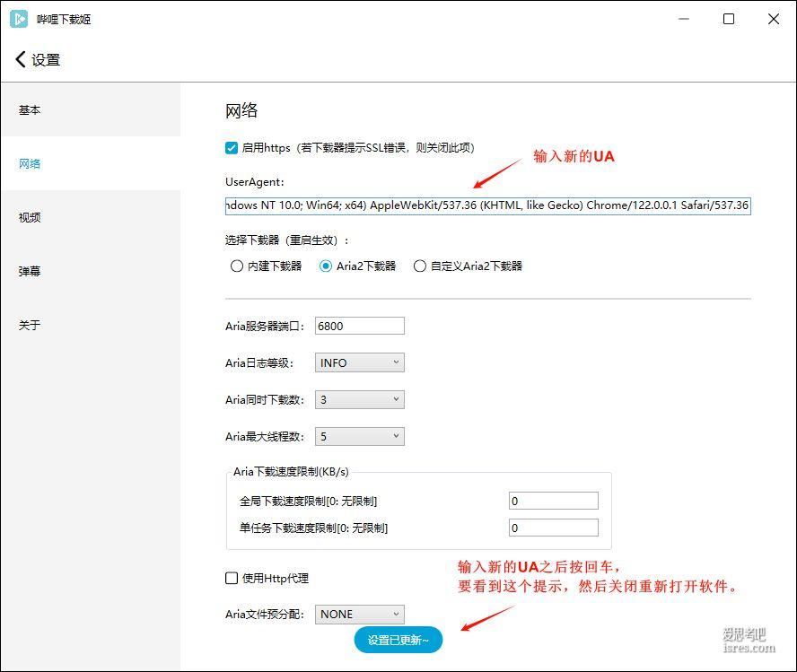Click the Aria服务器端口 port field
The image size is (797, 672).
tap(360, 327)
